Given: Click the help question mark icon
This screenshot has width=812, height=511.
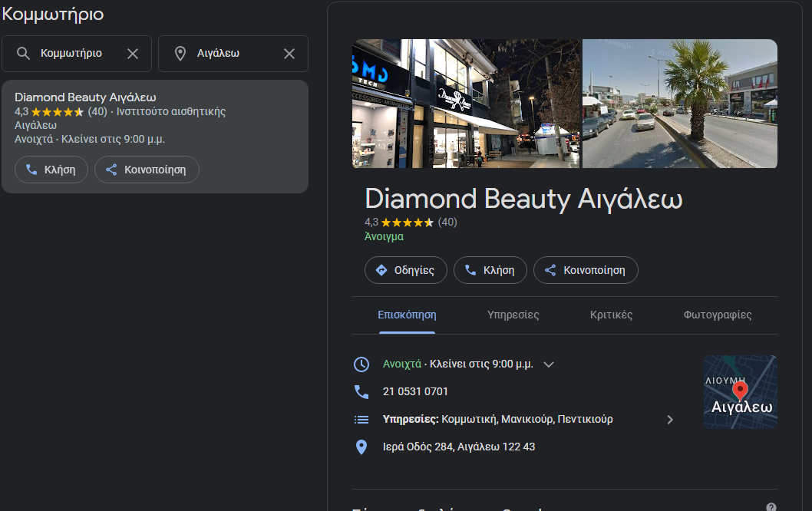Looking at the screenshot, I should coord(771,507).
